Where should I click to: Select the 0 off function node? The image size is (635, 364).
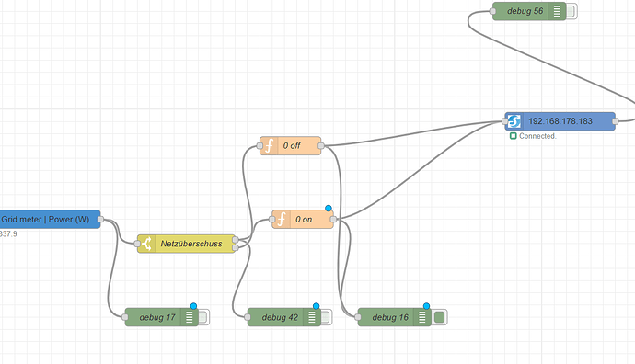(291, 145)
